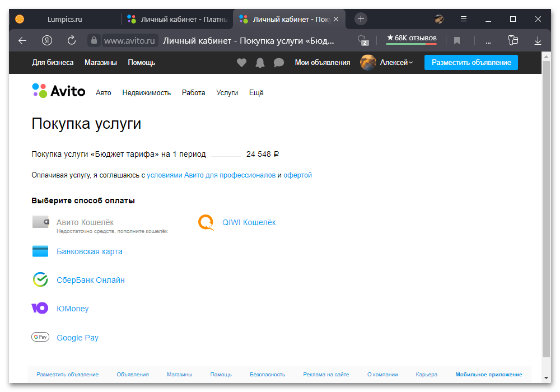560x392 pixels.
Task: Choose QIWI Кошелёк payment method
Action: click(x=249, y=222)
